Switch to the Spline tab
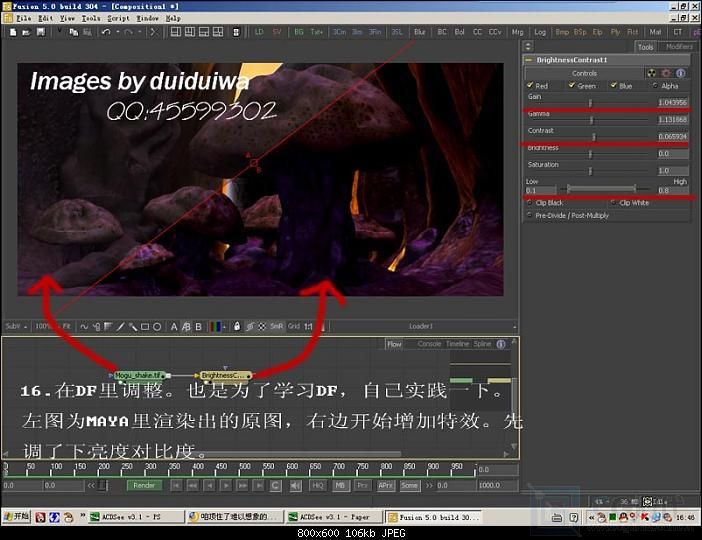 (x=482, y=344)
